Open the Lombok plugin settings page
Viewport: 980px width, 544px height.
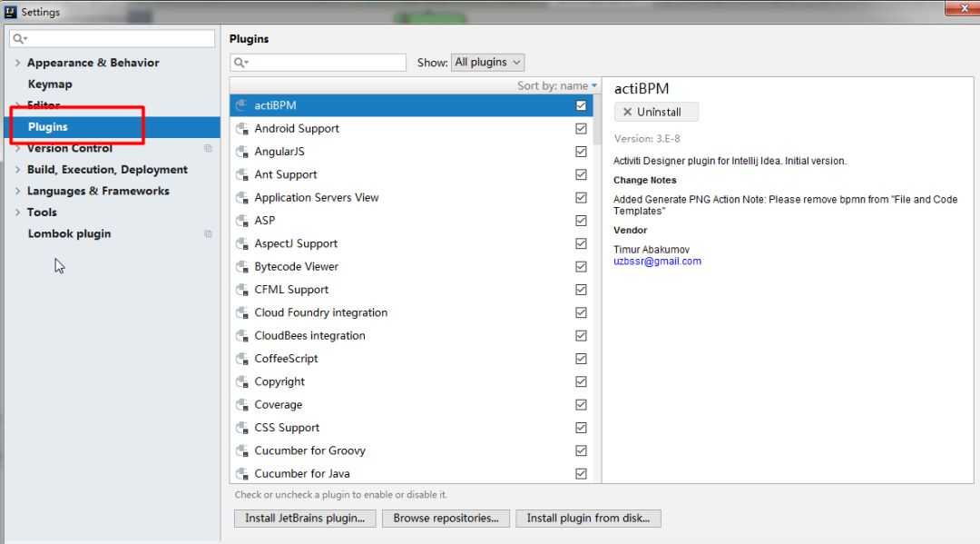[x=69, y=234]
